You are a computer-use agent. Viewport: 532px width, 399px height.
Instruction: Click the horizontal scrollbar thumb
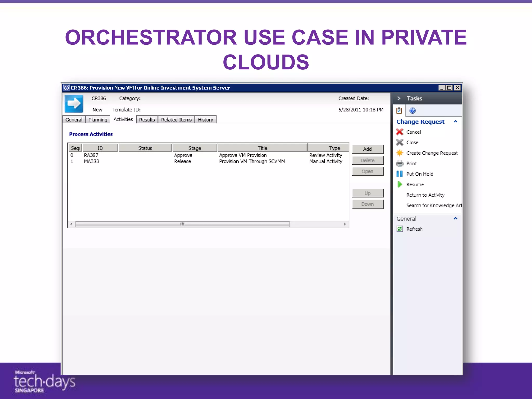(182, 224)
